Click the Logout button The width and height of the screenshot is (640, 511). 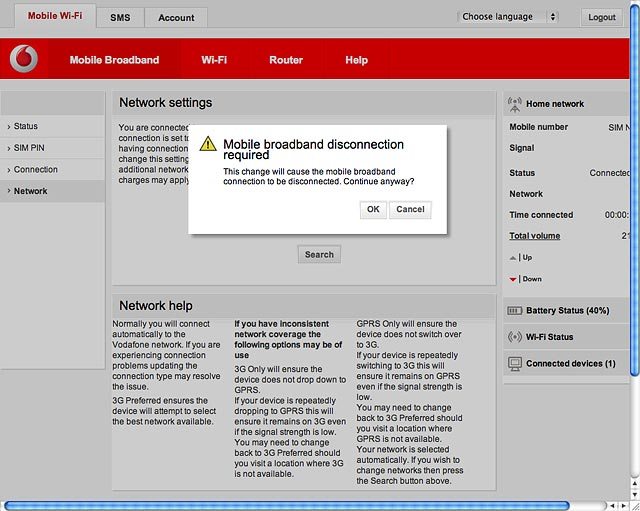coord(602,17)
